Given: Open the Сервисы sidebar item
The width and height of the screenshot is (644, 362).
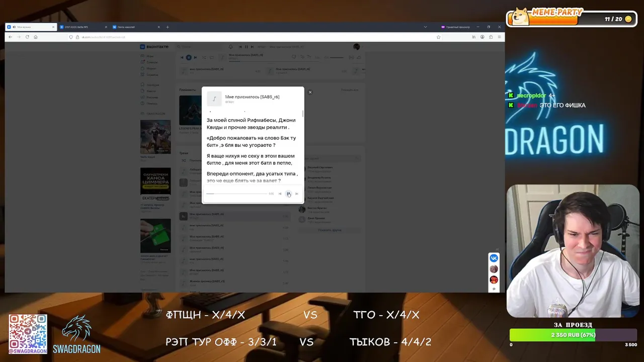Looking at the screenshot, I should 150,74.
